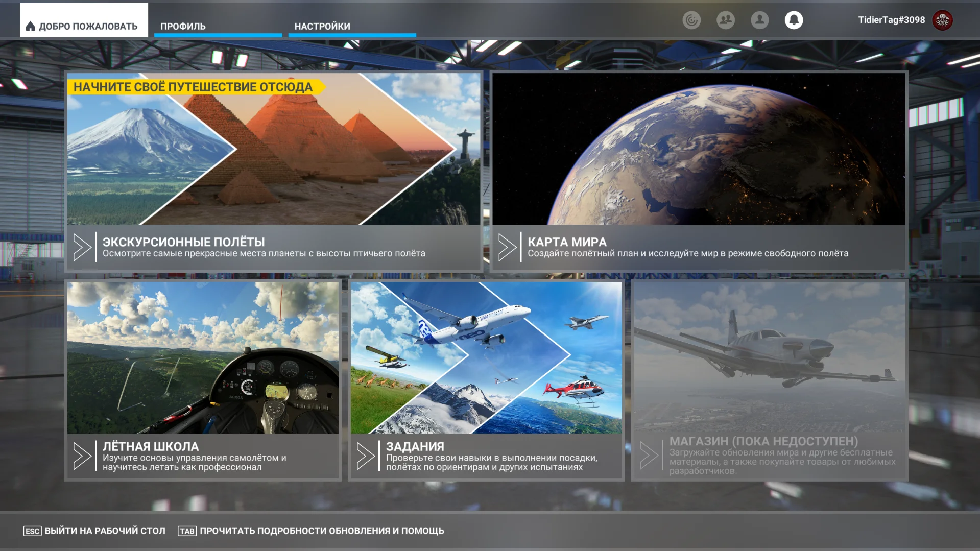This screenshot has width=980, height=551.
Task: Click the 'Загружайте обновления мира' description
Action: pyautogui.click(x=783, y=462)
